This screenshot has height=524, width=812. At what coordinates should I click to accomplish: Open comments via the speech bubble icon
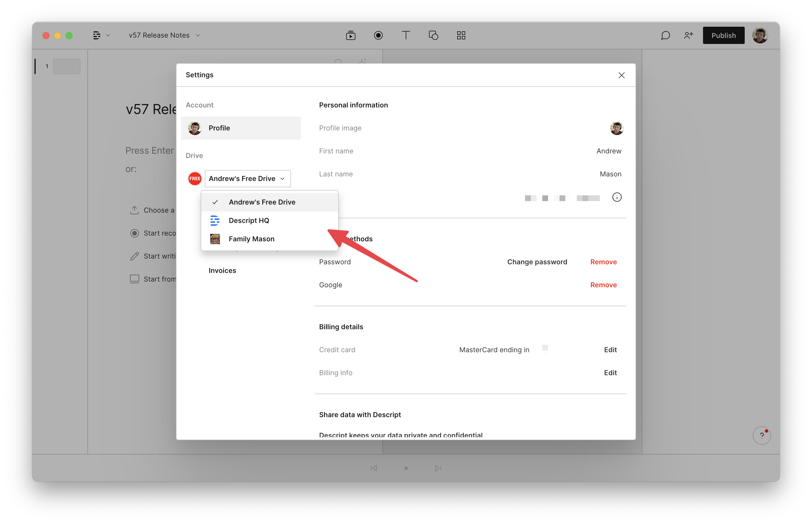[665, 35]
